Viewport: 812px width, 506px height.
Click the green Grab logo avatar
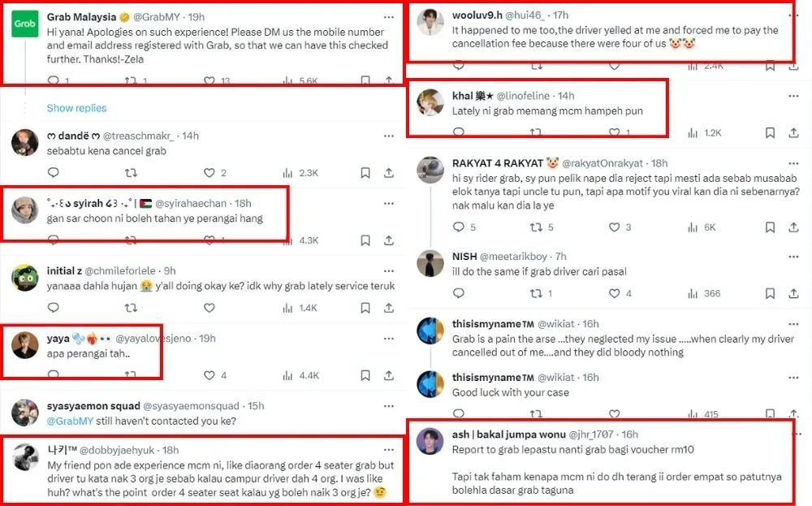[24, 26]
